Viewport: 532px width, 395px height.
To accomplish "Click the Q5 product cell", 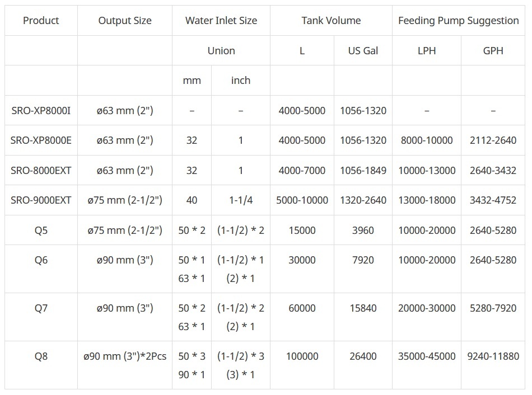I will (41, 230).
